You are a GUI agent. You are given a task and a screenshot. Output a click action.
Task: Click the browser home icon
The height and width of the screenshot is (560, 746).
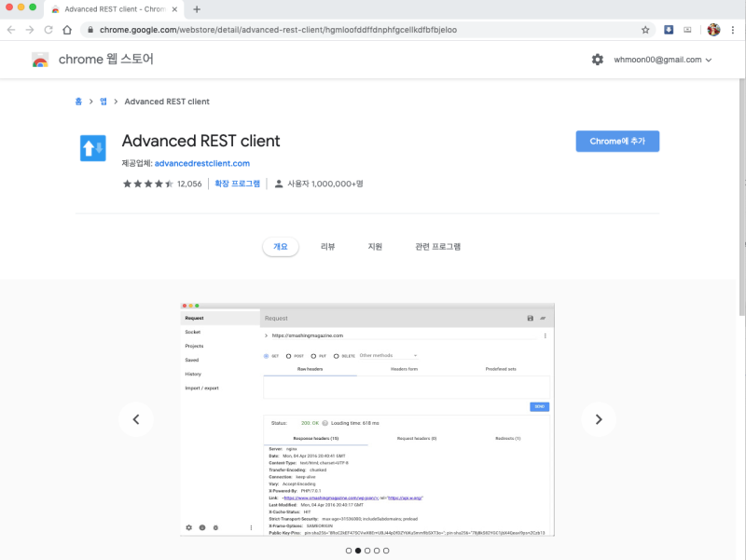point(65,29)
